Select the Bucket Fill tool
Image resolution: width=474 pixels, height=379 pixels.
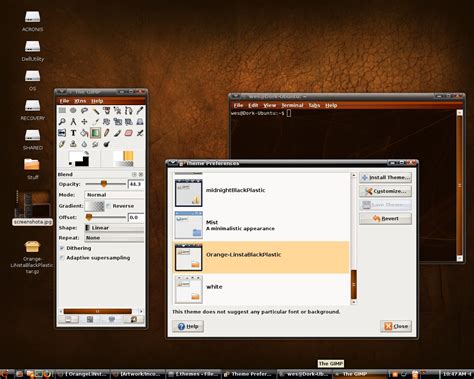point(84,133)
